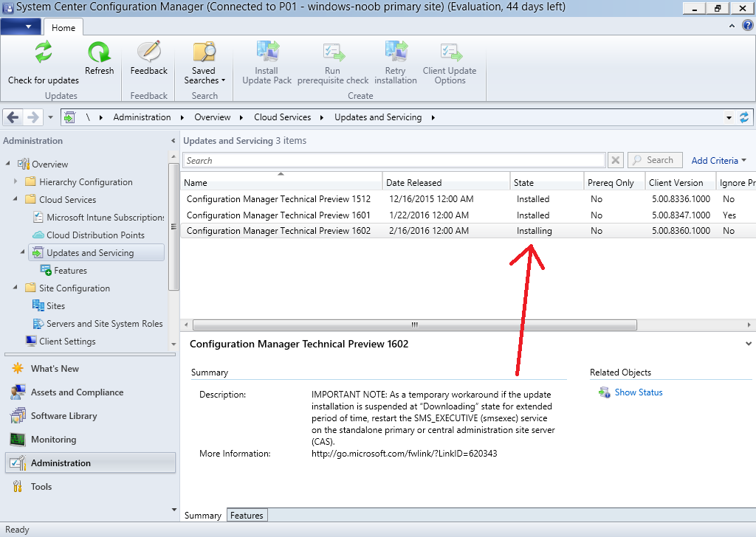Select Cloud Distribution Points tree item

(89, 235)
